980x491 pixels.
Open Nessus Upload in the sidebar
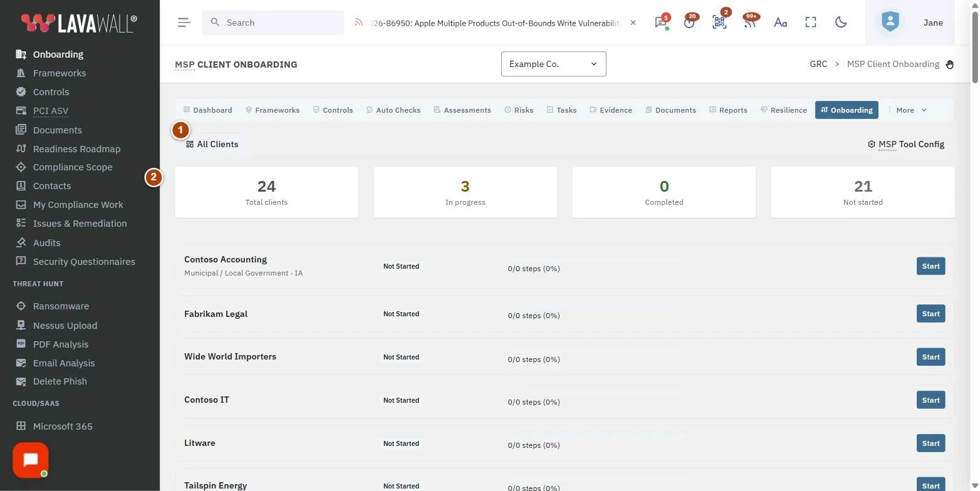pos(65,326)
